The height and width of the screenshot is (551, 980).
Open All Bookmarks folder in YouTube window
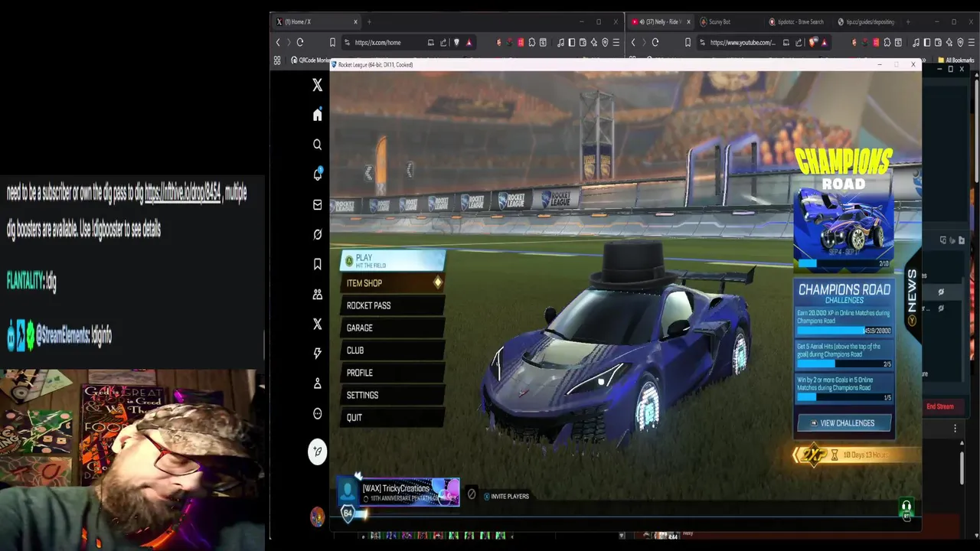955,60
